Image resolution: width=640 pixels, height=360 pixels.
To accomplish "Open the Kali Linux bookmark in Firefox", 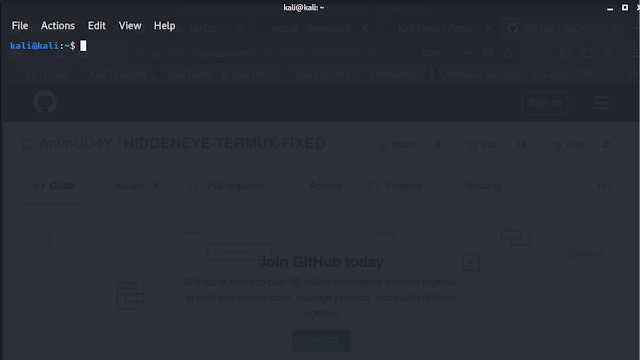I will [x=40, y=75].
